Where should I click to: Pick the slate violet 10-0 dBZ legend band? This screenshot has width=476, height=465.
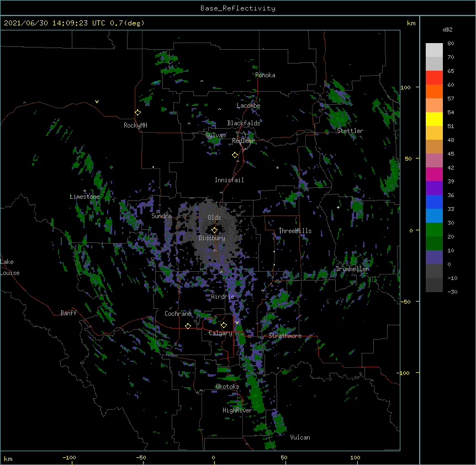click(434, 257)
